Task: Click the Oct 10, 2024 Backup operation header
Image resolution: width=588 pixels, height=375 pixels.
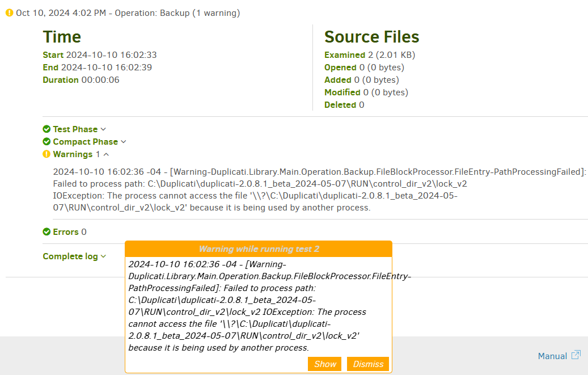Action: point(128,13)
